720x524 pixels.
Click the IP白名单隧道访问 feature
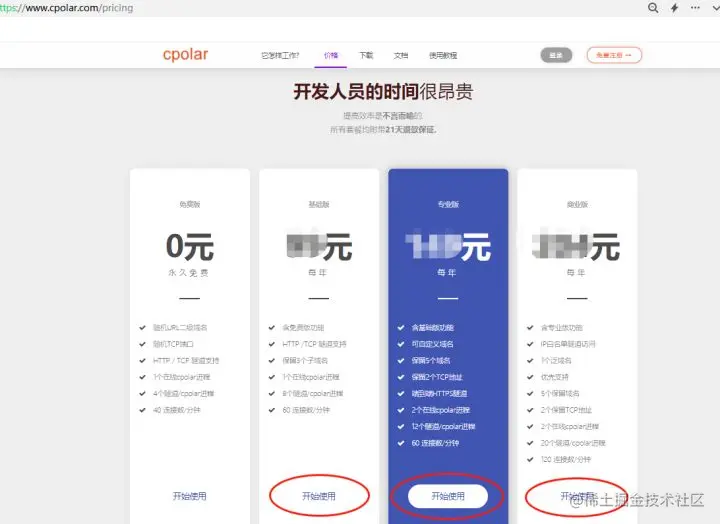568,344
